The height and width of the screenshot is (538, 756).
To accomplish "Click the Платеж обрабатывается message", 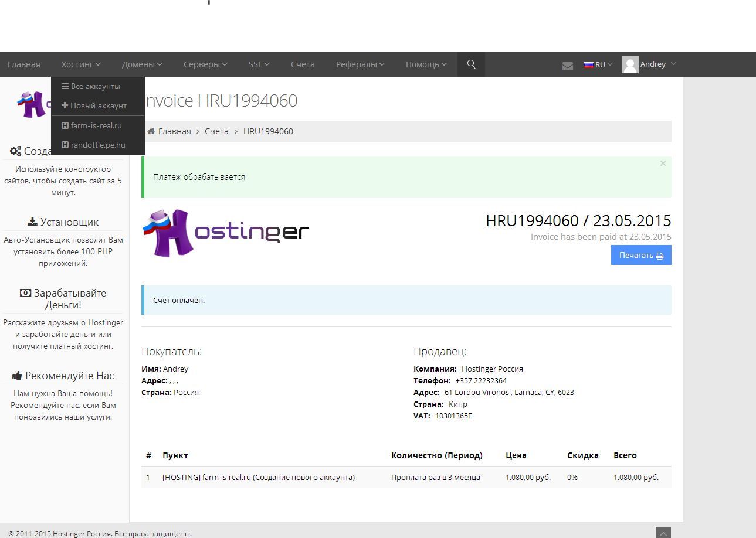I will pos(199,177).
